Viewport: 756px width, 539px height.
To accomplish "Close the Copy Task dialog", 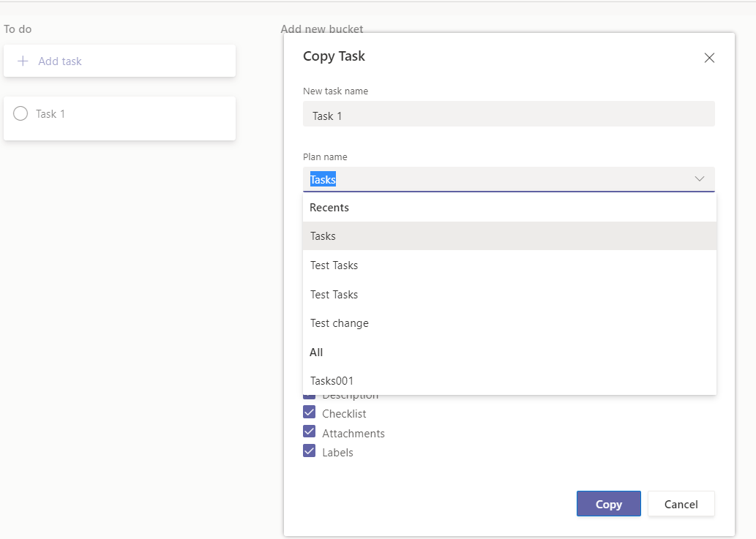I will pyautogui.click(x=708, y=58).
